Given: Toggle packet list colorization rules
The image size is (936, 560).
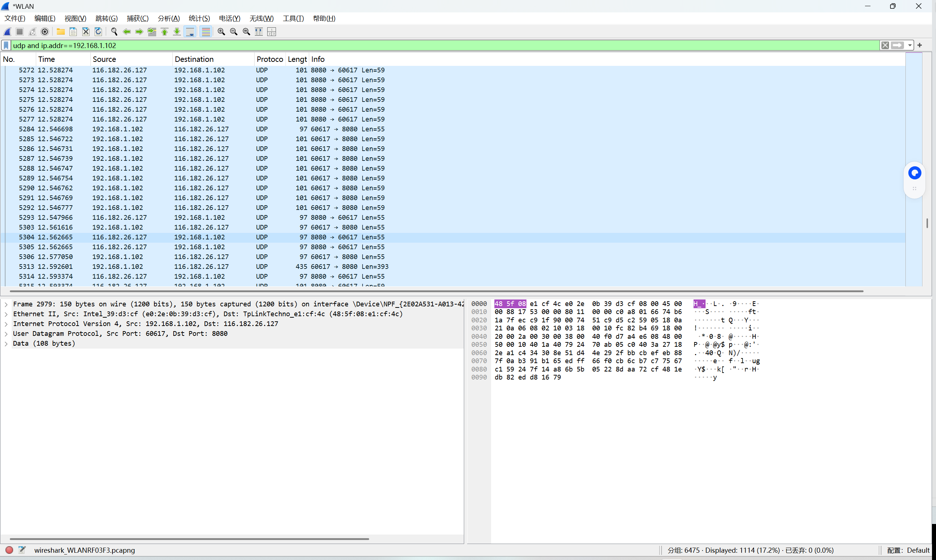Looking at the screenshot, I should [205, 32].
